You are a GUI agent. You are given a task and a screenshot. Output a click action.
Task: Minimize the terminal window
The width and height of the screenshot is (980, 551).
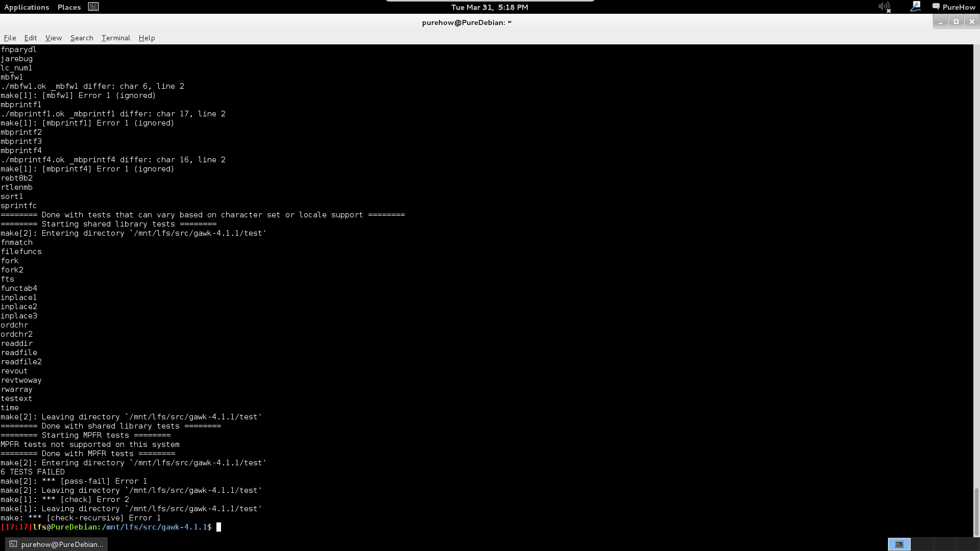(940, 21)
